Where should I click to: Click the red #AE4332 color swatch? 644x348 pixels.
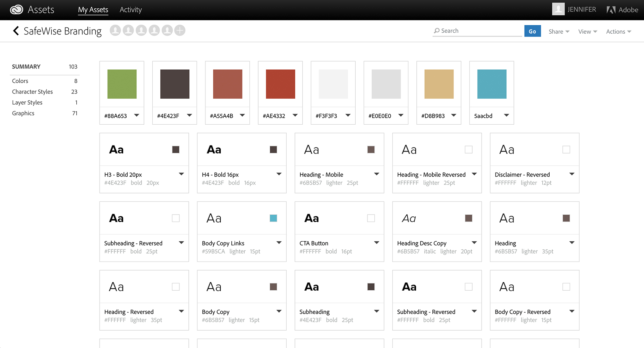click(x=280, y=84)
